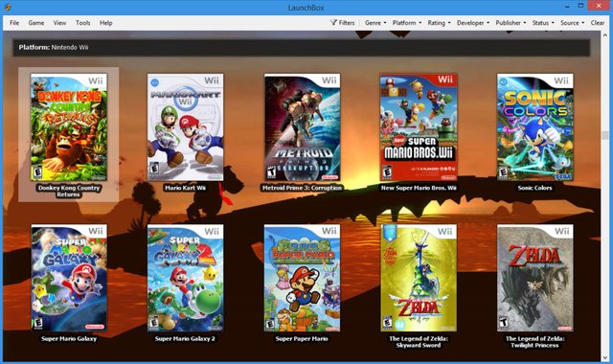This screenshot has width=613, height=364.
Task: Select the Super Paper Mario cover
Action: (303, 278)
